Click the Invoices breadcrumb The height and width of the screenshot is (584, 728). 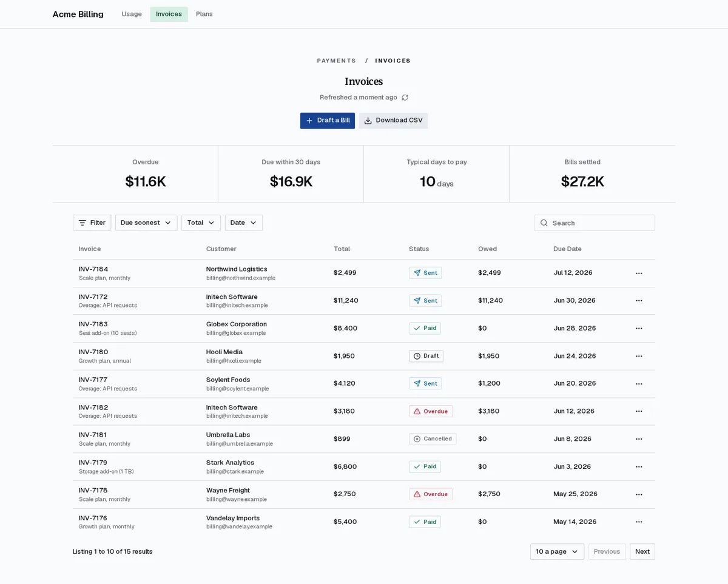coord(393,61)
